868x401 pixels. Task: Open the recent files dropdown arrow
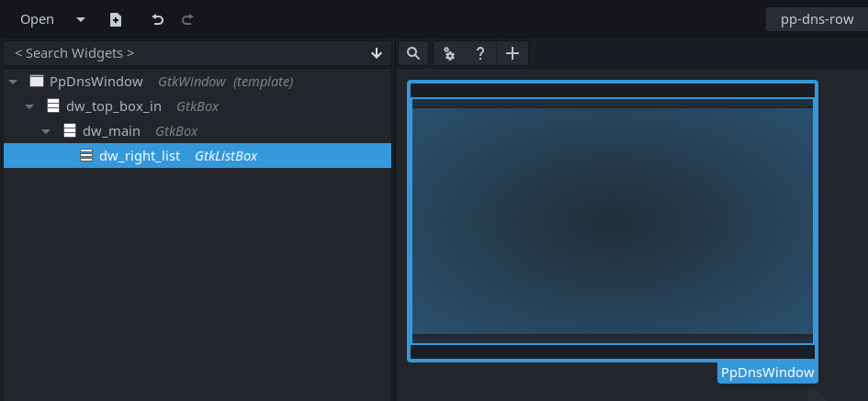pyautogui.click(x=81, y=19)
